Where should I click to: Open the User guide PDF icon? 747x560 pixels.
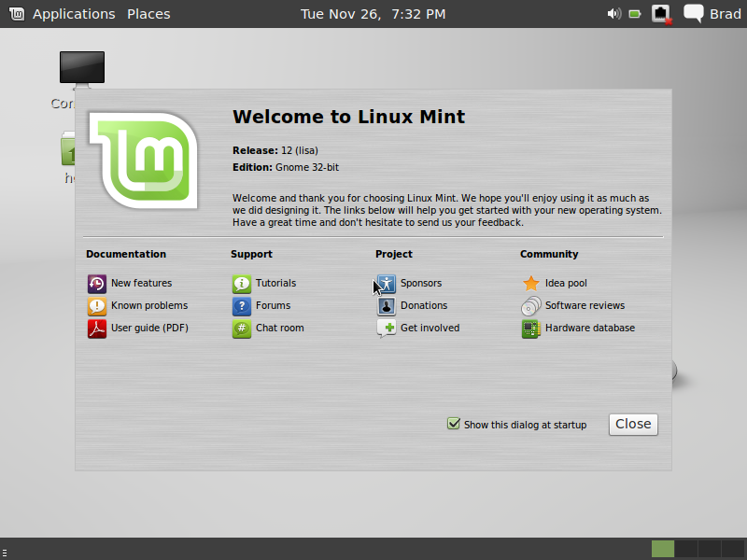coord(97,329)
